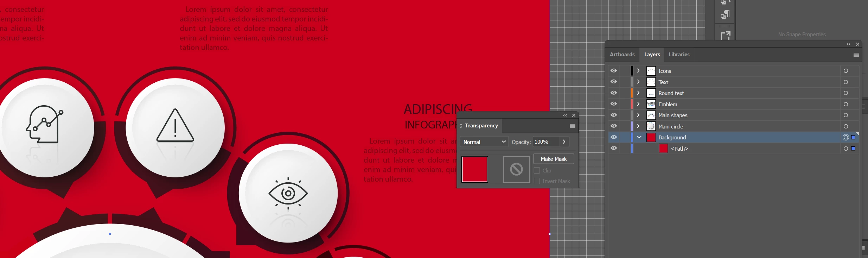Image resolution: width=868 pixels, height=258 pixels.
Task: Hide the Text layer
Action: [x=614, y=82]
